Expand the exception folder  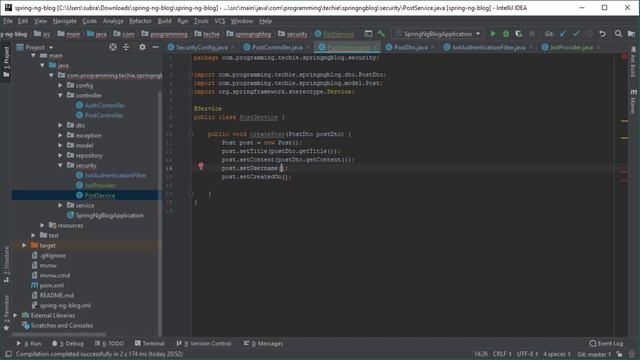click(60, 135)
